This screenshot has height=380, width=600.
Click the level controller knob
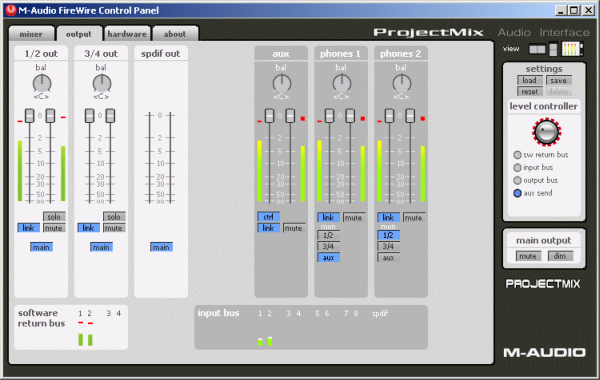[546, 132]
